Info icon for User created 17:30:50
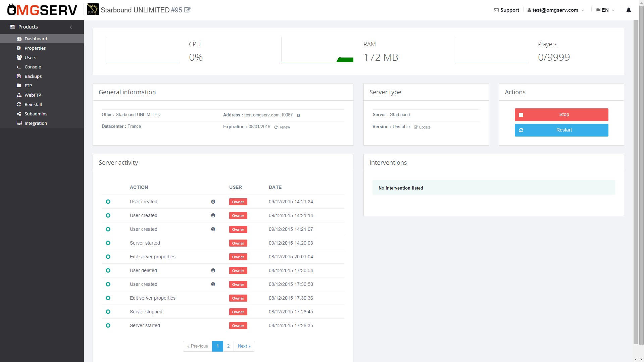 click(213, 284)
